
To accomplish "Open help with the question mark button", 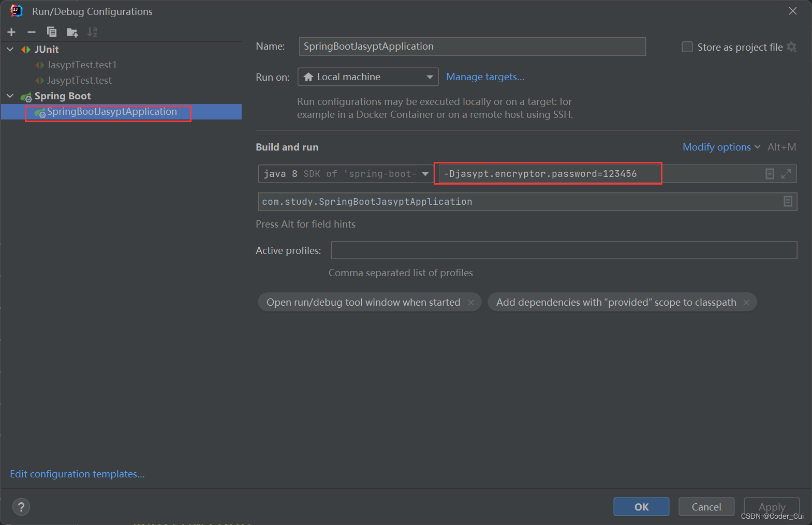I will pos(21,507).
